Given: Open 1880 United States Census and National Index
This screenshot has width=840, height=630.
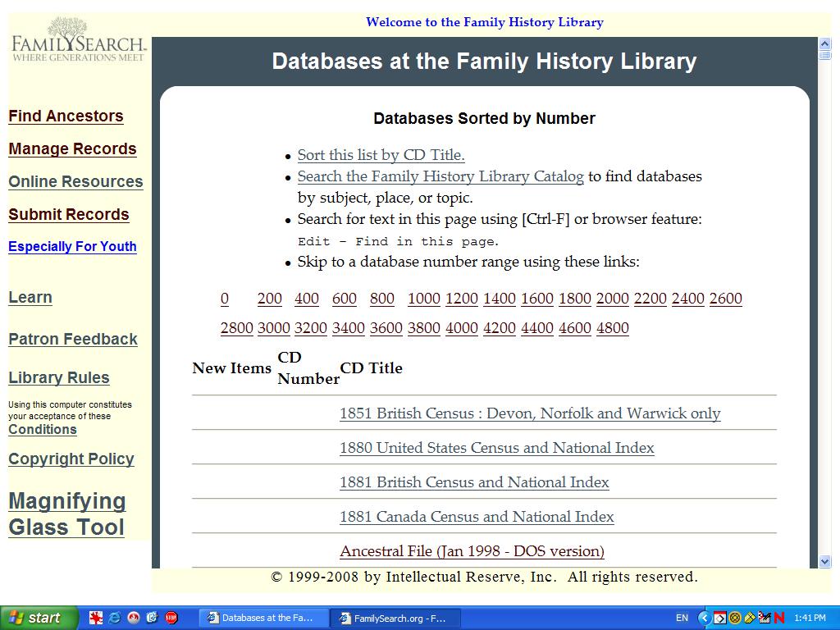Looking at the screenshot, I should pos(496,447).
